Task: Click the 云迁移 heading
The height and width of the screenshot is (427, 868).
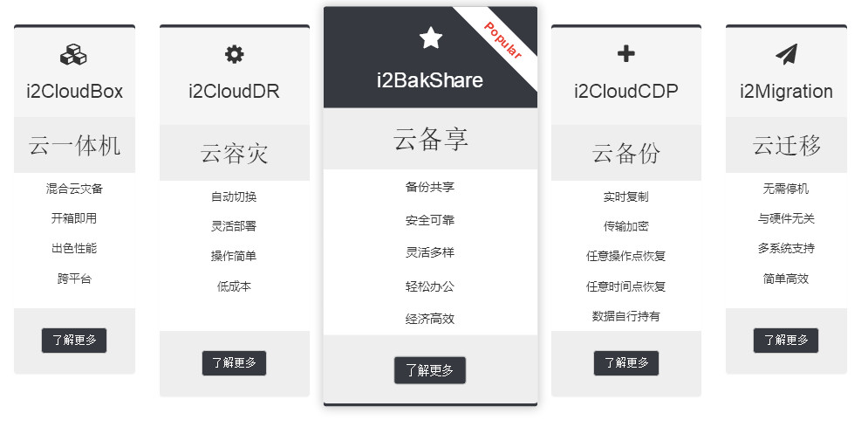Action: 786,146
